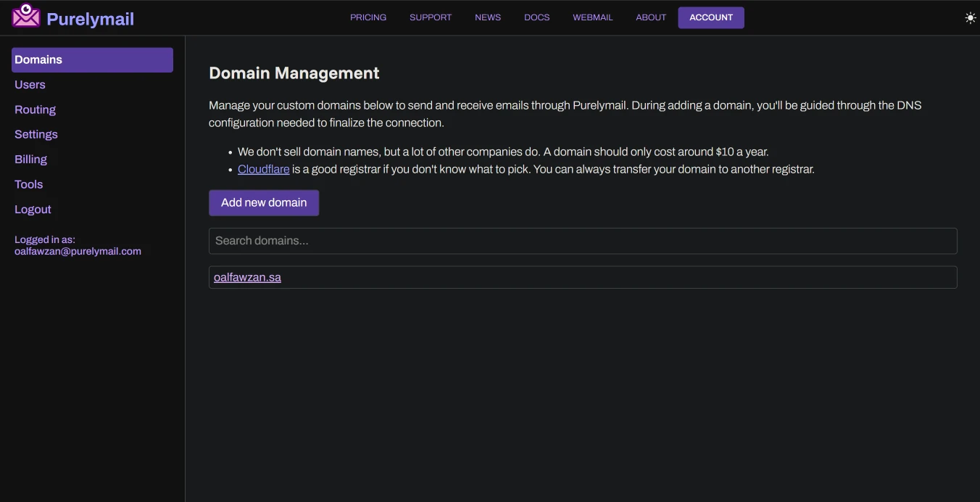
Task: Visit the About page
Action: pyautogui.click(x=651, y=17)
